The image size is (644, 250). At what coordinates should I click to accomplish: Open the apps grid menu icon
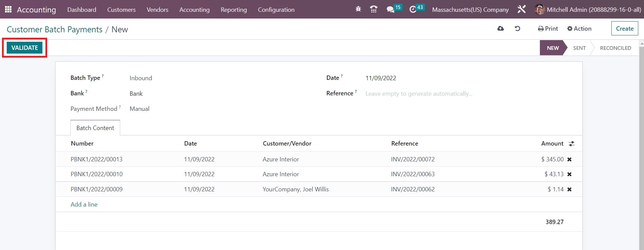(x=8, y=9)
